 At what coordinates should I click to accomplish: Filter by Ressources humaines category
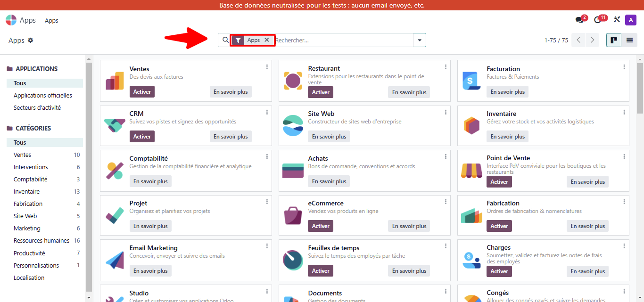tap(45, 240)
